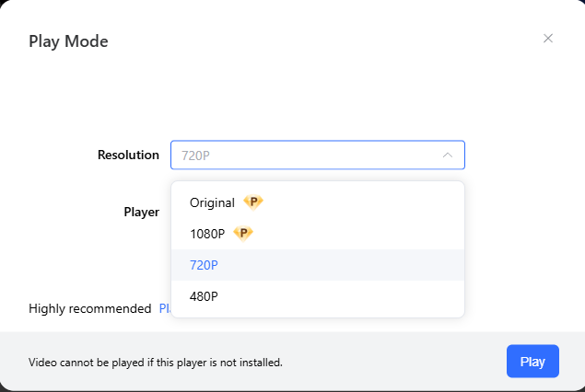This screenshot has height=392, width=585.
Task: Click the player-not-installed warning text
Action: [x=155, y=363]
